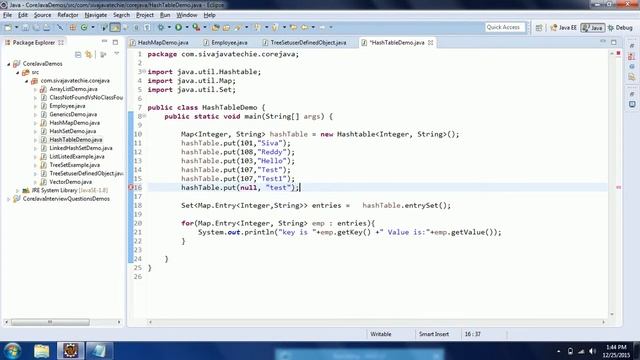Click Collapse All in Package Explorer

click(78, 54)
